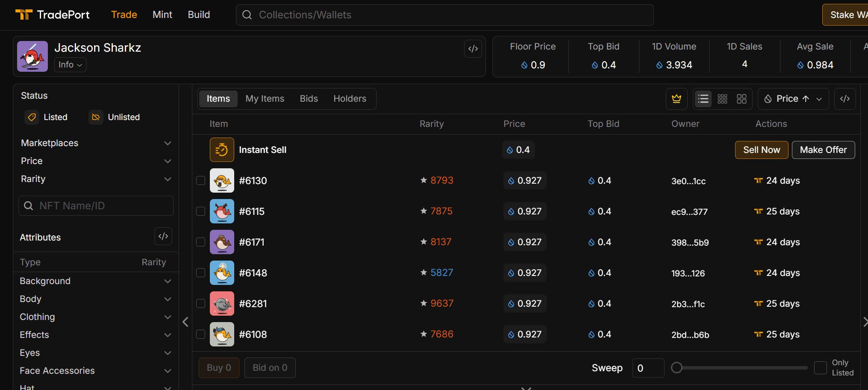
Task: Click the NFT Name/ID search field
Action: tap(96, 206)
